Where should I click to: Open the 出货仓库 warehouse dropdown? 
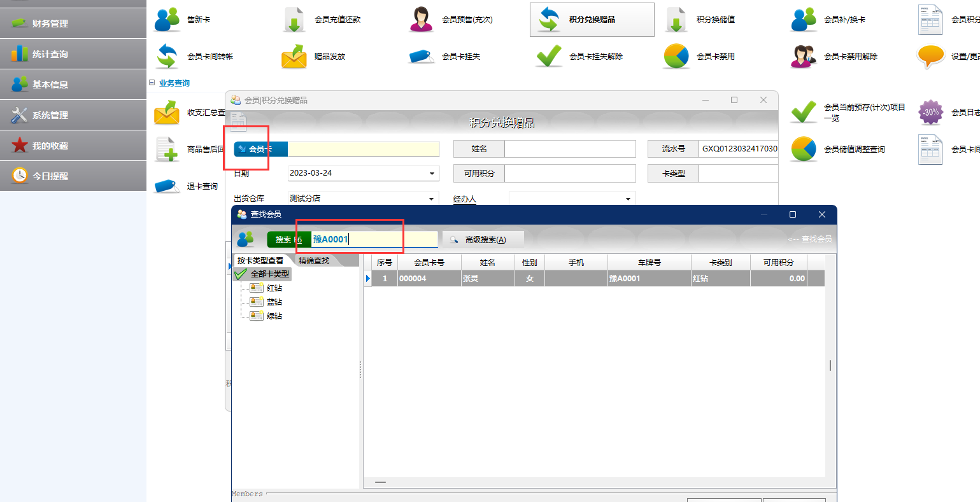432,199
